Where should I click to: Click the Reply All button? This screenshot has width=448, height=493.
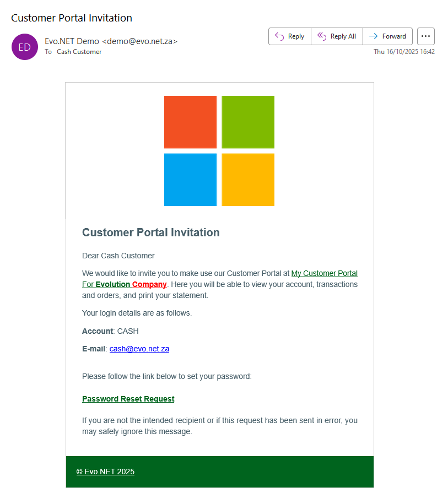coord(337,36)
